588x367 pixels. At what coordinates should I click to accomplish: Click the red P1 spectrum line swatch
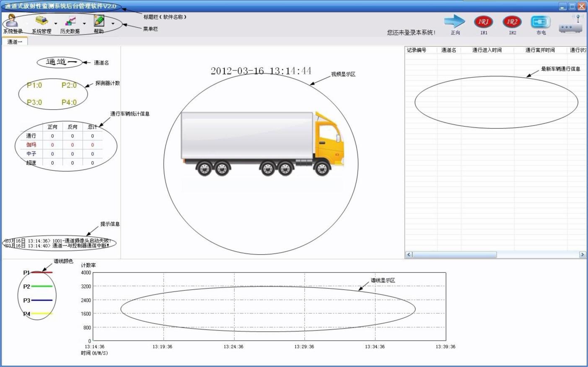pos(42,273)
